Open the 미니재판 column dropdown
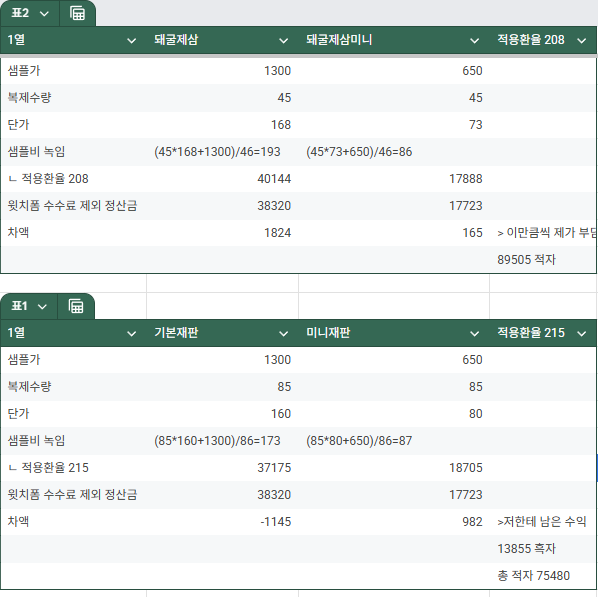The height and width of the screenshot is (597, 598). point(474,334)
